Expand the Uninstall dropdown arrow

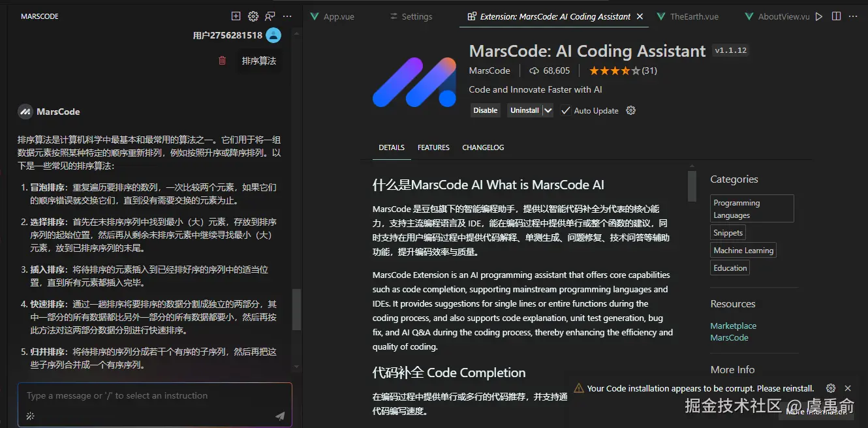point(548,110)
